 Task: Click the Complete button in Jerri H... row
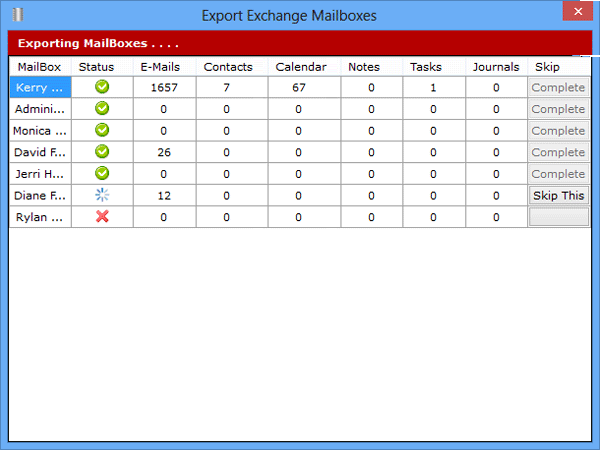tap(559, 174)
